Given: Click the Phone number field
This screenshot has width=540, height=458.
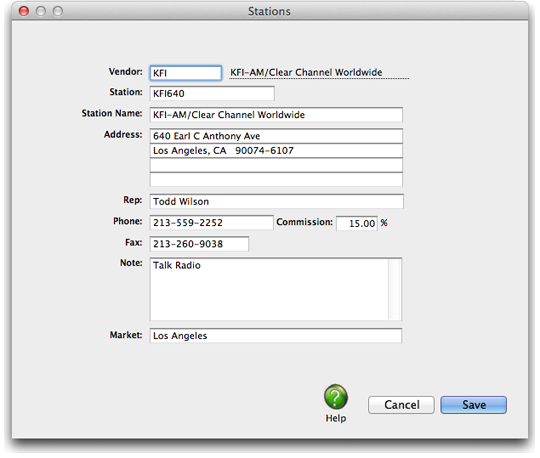Looking at the screenshot, I should click(211, 223).
